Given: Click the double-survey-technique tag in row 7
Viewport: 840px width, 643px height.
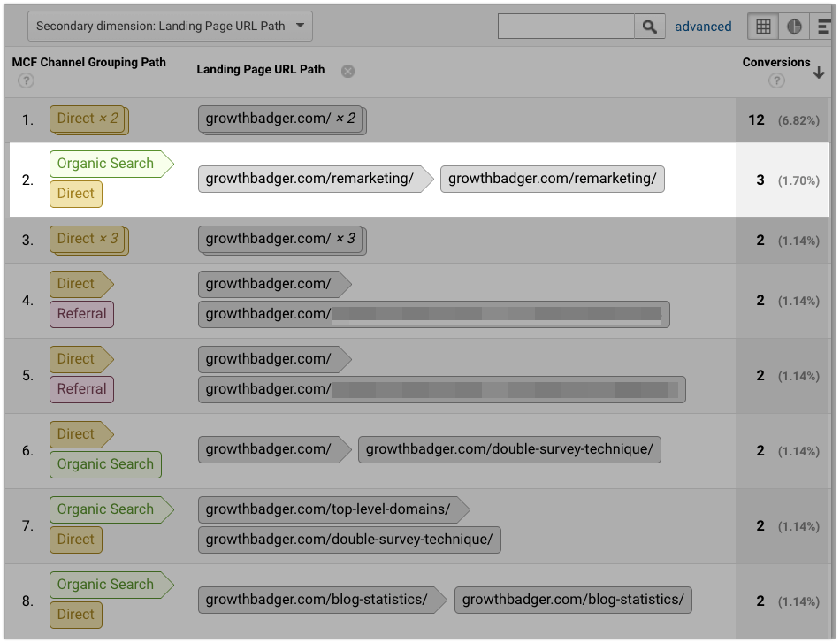Looking at the screenshot, I should [349, 540].
